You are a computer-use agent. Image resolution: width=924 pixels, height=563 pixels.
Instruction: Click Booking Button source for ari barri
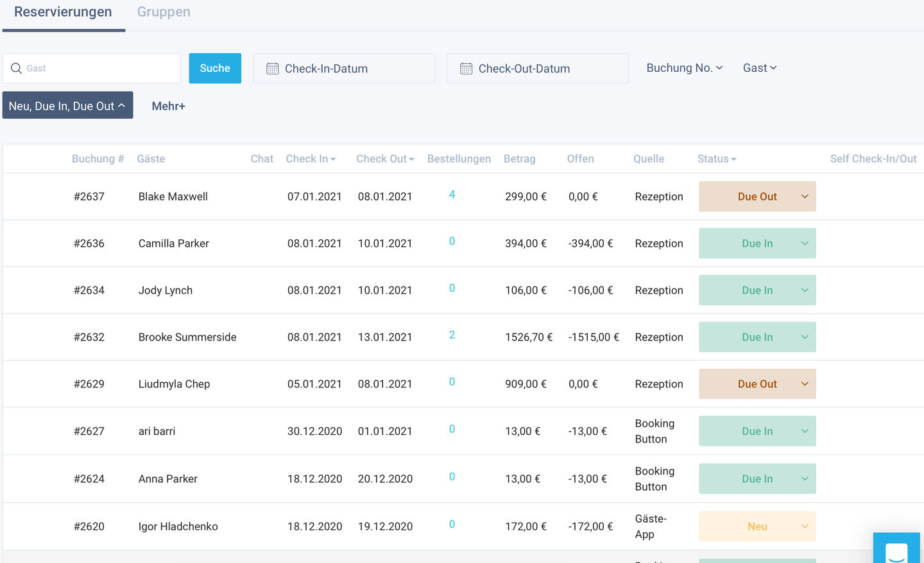coord(654,432)
